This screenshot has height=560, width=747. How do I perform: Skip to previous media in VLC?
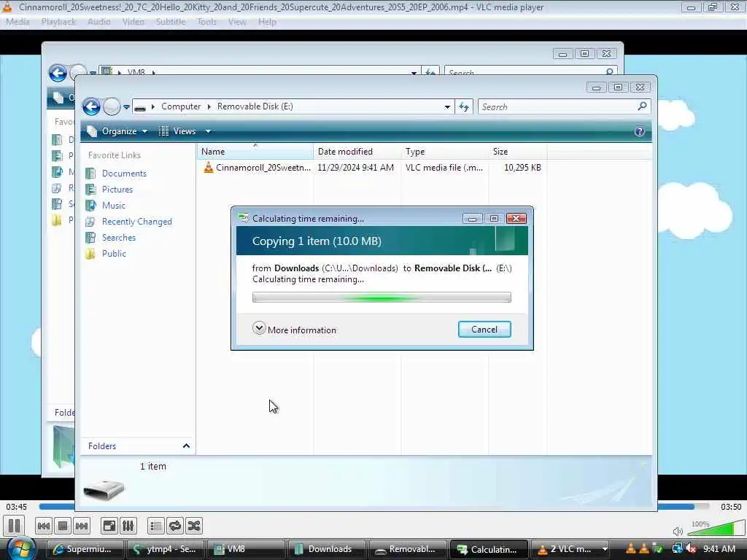43,526
